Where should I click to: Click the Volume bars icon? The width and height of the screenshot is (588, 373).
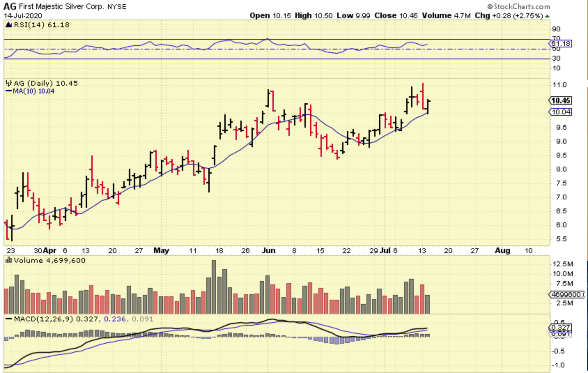click(x=9, y=260)
